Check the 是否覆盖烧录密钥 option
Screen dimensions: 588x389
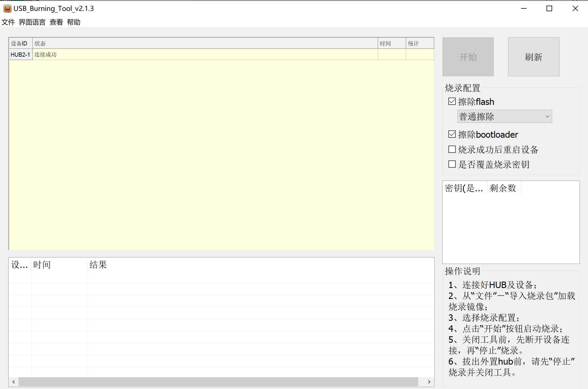pos(452,164)
